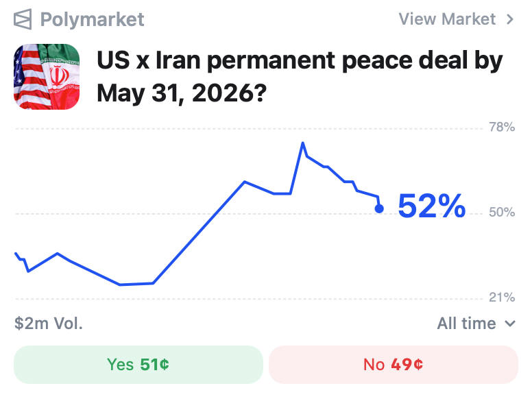
Task: Click the 50% axis label
Action: [502, 213]
